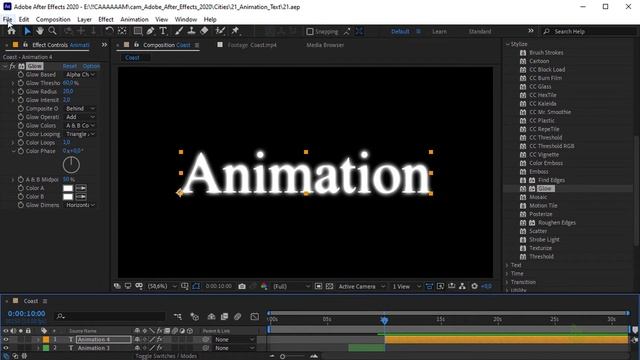640x360 pixels.
Task: Click the Draft 3D icon in timeline
Action: coord(195,316)
